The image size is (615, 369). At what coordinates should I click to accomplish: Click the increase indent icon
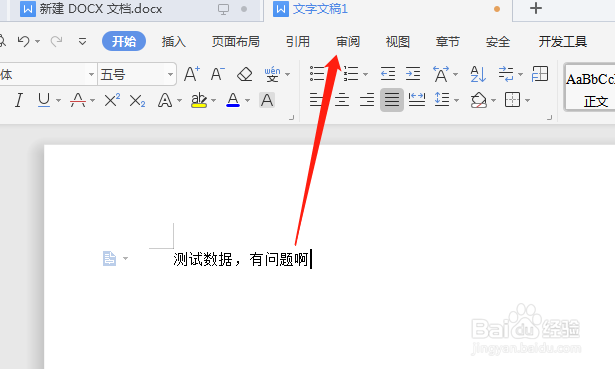(x=413, y=74)
